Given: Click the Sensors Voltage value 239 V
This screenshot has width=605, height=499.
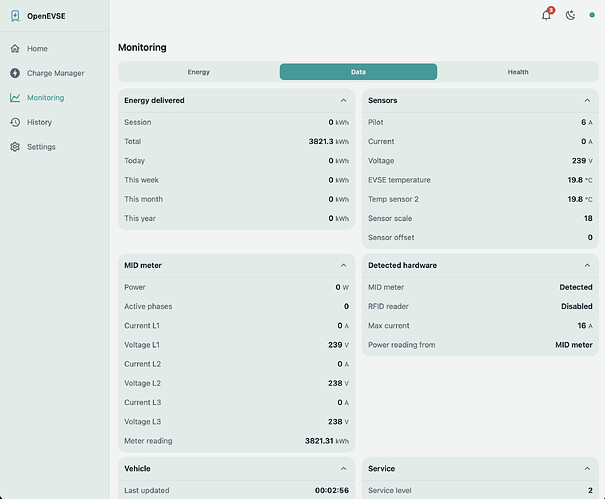Looking at the screenshot, I should [x=582, y=161].
